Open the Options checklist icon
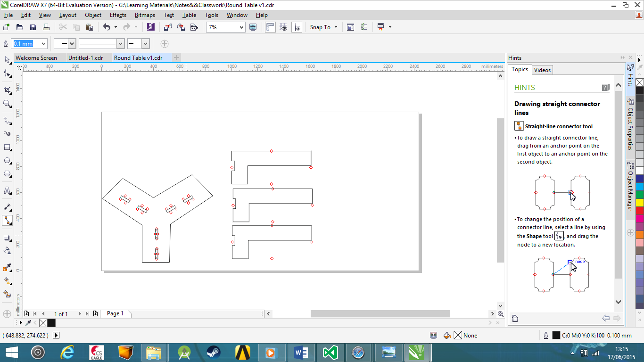 [363, 27]
